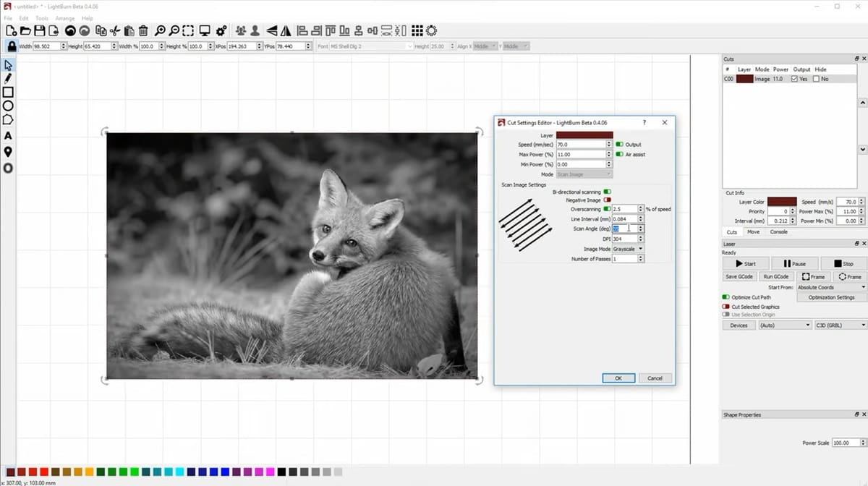This screenshot has width=868, height=486.
Task: Click the Number of Passes spinner arrows
Action: (641, 259)
